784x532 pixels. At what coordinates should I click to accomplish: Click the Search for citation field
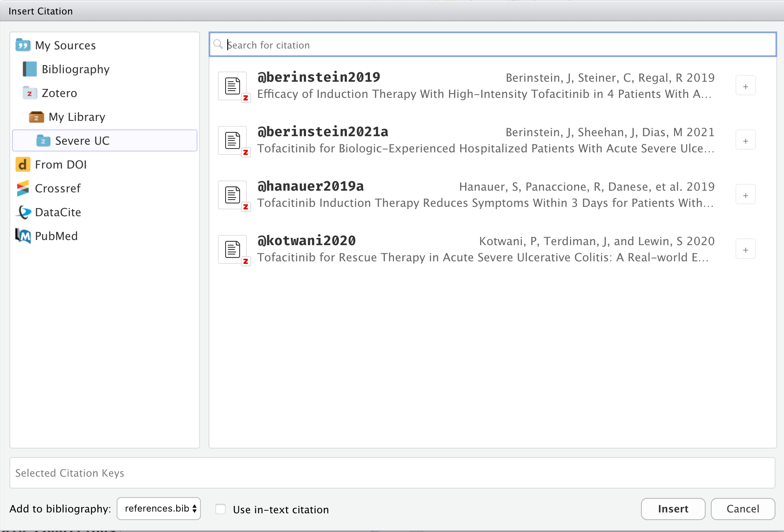point(383,45)
